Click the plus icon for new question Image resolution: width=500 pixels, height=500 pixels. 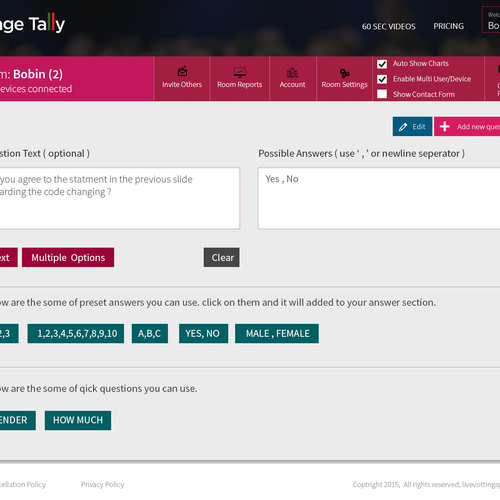445,126
